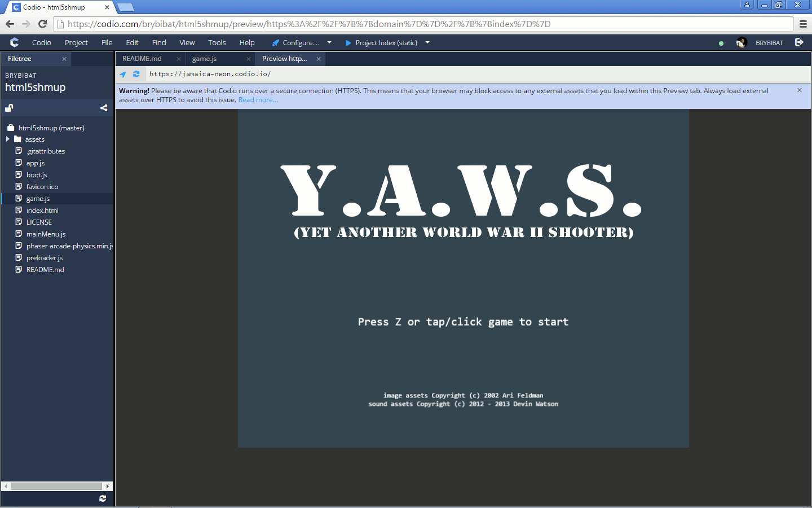
Task: Click the preview URL field
Action: tap(395, 74)
